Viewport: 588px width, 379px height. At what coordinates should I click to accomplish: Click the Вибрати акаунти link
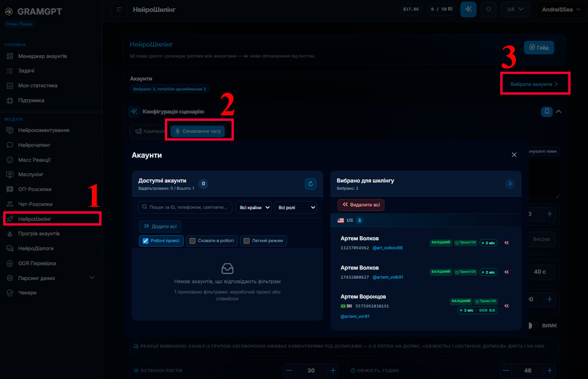tap(534, 84)
